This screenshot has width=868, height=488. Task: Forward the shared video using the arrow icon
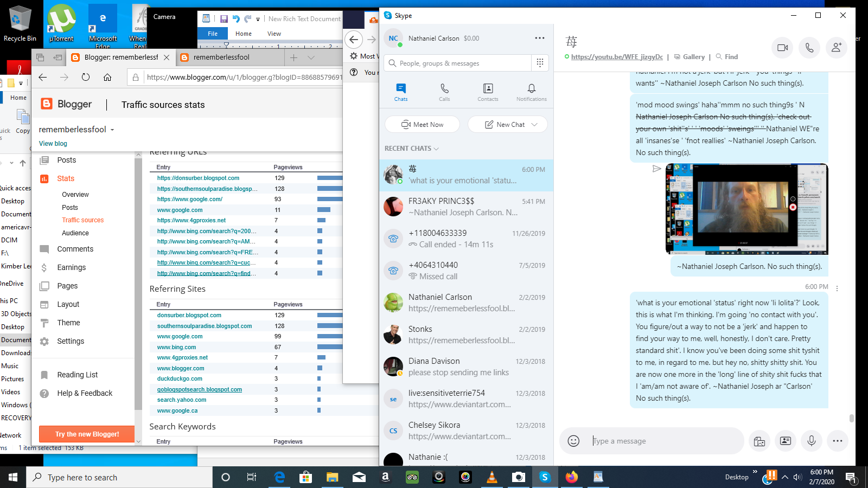coord(656,169)
